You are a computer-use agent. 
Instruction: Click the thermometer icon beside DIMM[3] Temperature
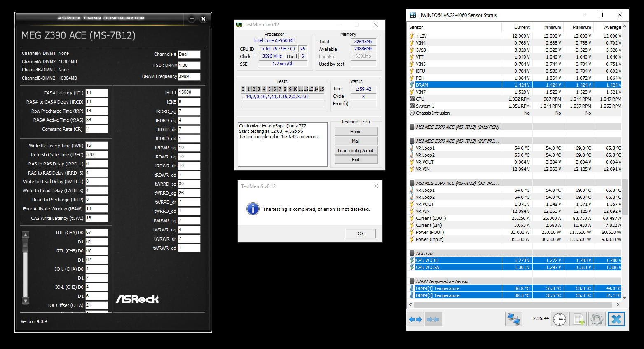tap(412, 295)
